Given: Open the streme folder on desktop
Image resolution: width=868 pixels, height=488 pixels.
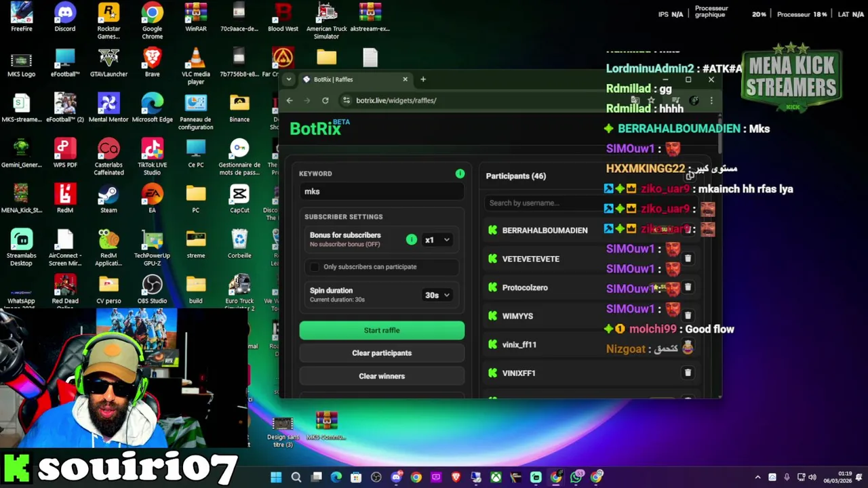Looking at the screenshot, I should pyautogui.click(x=196, y=245).
